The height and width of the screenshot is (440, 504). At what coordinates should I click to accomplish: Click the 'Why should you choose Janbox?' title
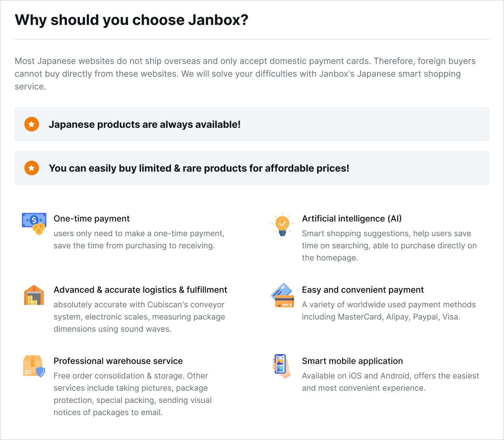point(131,20)
